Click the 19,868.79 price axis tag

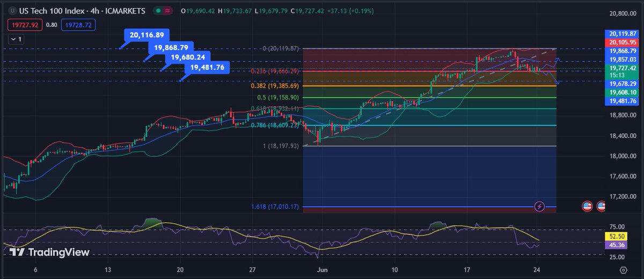(623, 50)
